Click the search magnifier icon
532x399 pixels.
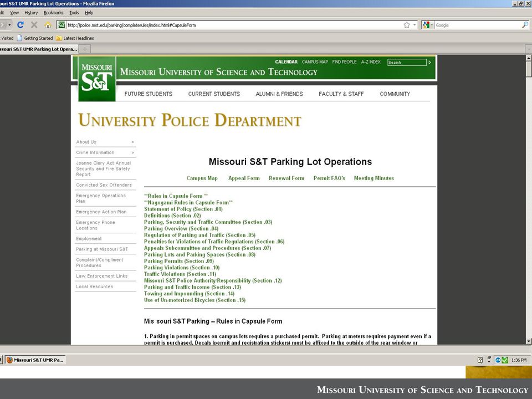(x=525, y=25)
